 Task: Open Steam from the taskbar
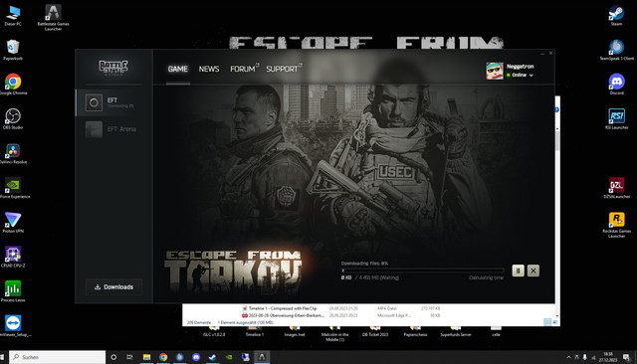[212, 357]
